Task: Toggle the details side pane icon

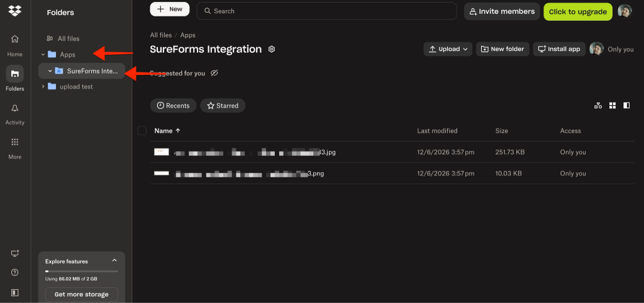Action: pos(626,106)
